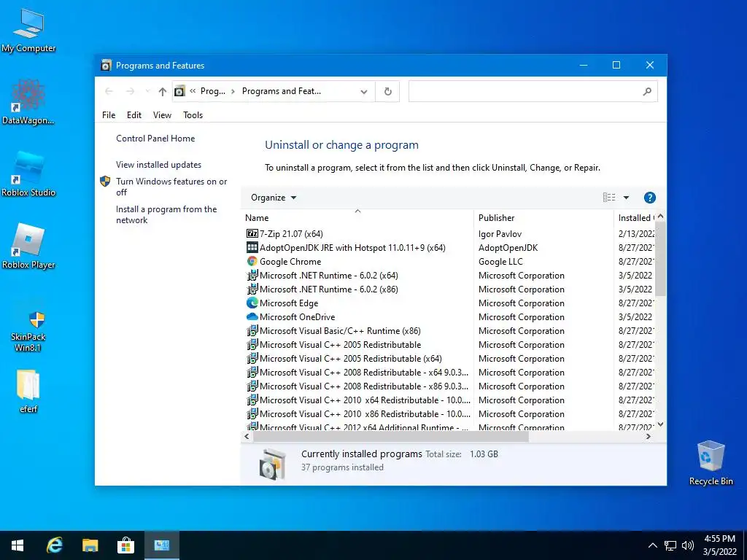Image resolution: width=747 pixels, height=560 pixels.
Task: Click the search magnifier icon
Action: tap(647, 91)
